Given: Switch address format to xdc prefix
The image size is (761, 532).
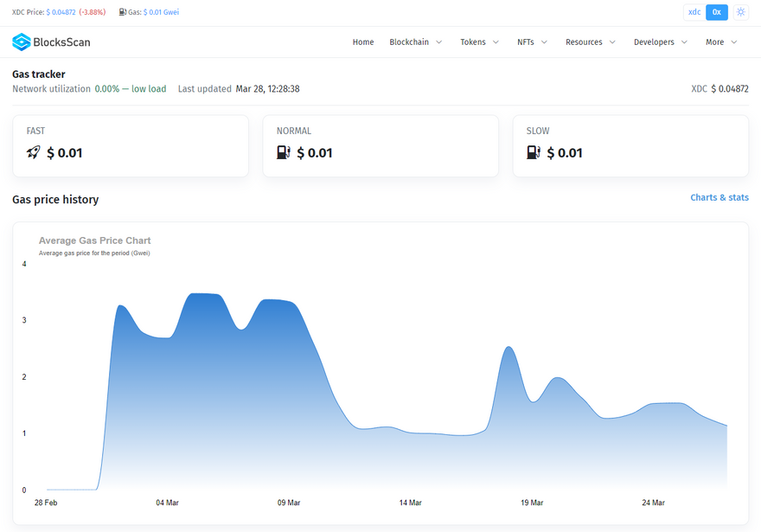Looking at the screenshot, I should pyautogui.click(x=694, y=12).
